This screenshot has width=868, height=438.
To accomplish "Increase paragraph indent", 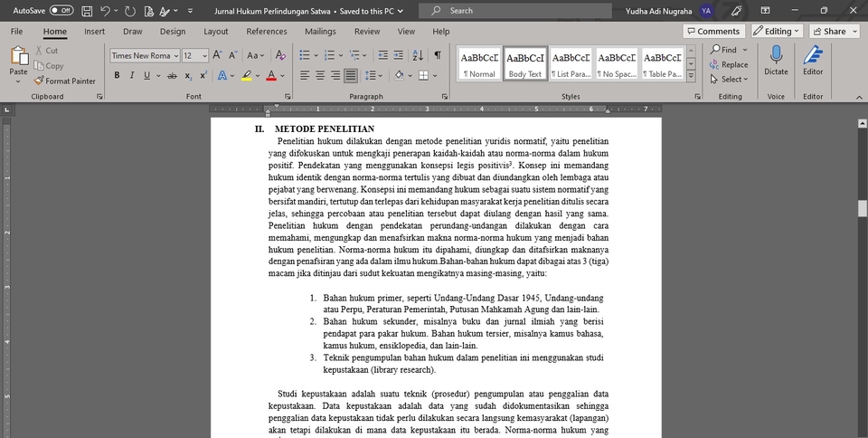I will [398, 55].
